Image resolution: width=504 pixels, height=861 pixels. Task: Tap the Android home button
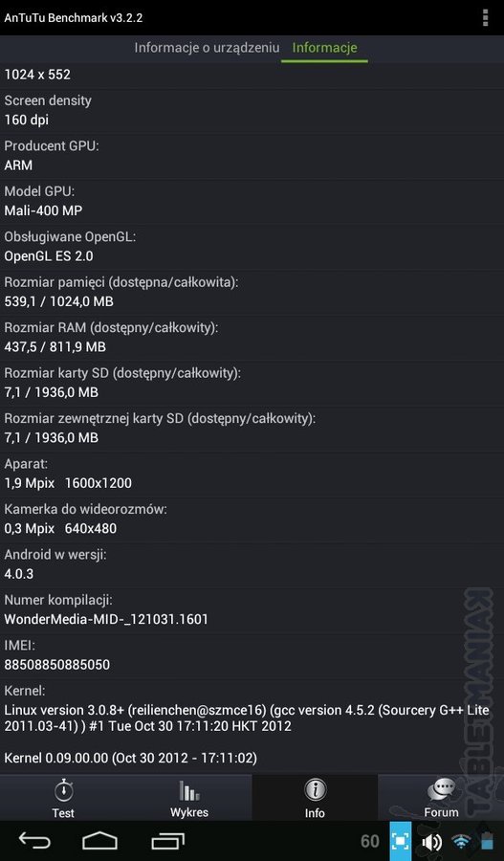tap(99, 841)
